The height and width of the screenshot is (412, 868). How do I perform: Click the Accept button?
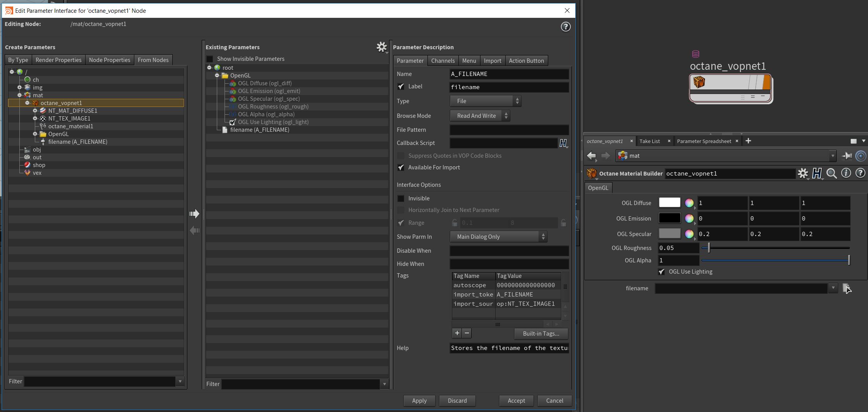click(x=516, y=401)
